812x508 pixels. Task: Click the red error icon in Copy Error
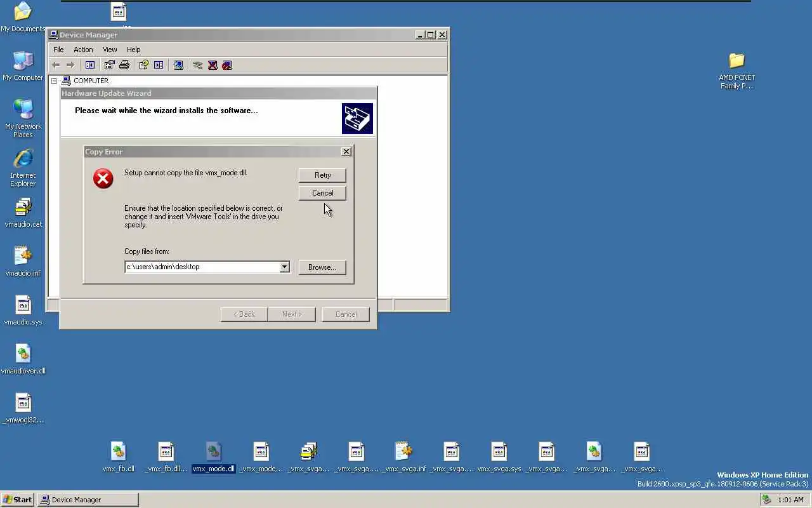(x=103, y=178)
